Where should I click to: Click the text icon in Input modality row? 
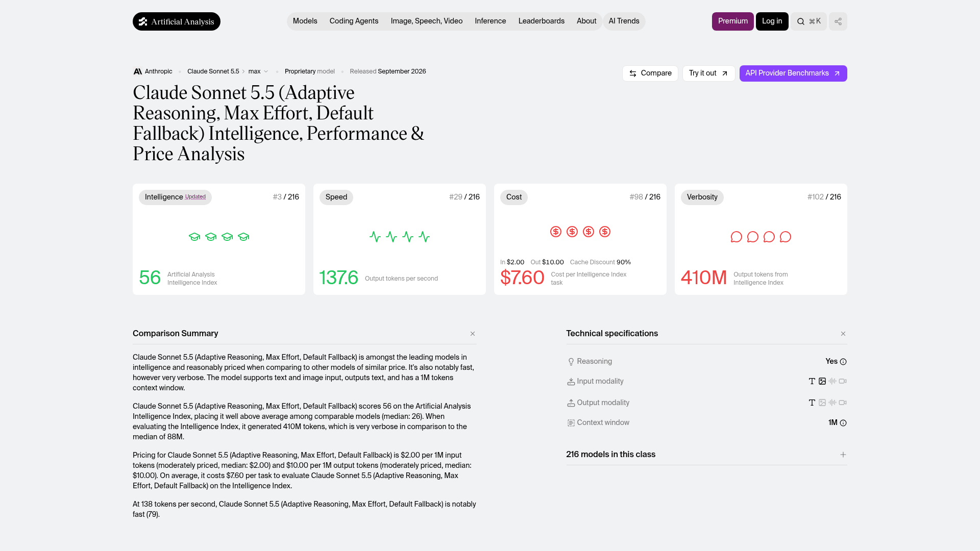[x=812, y=381]
